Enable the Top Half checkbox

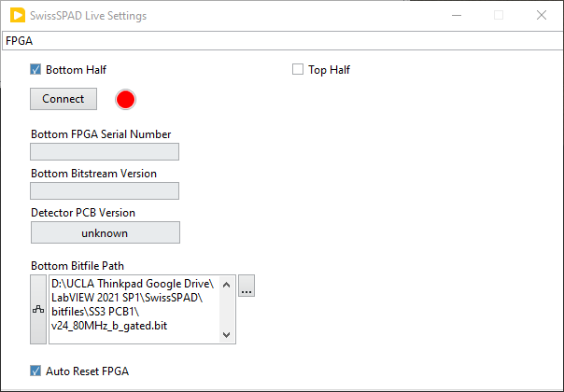pos(298,69)
